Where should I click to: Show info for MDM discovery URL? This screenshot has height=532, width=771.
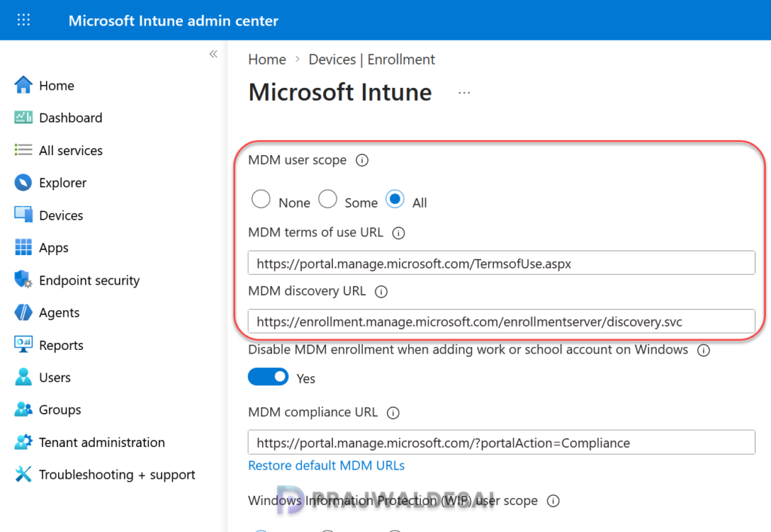tap(381, 292)
